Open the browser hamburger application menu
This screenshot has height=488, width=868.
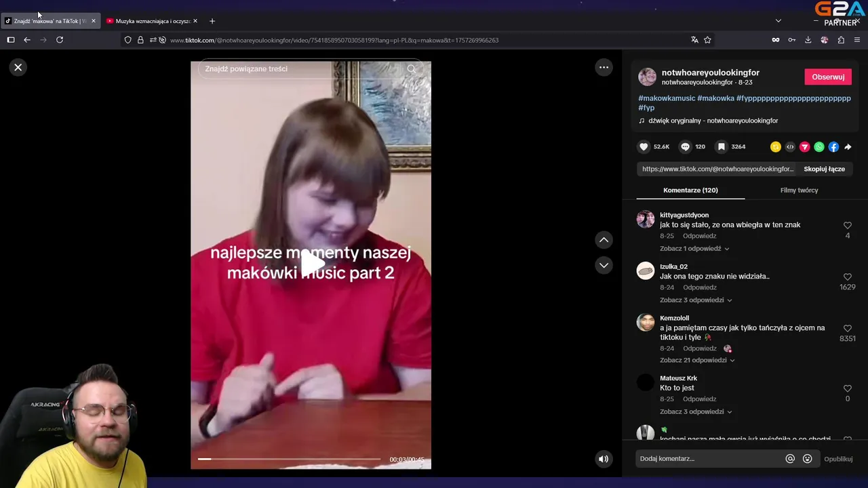(857, 40)
